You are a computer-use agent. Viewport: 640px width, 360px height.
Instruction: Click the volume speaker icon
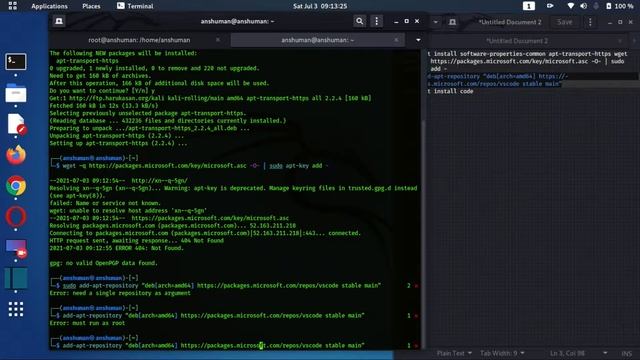point(584,6)
